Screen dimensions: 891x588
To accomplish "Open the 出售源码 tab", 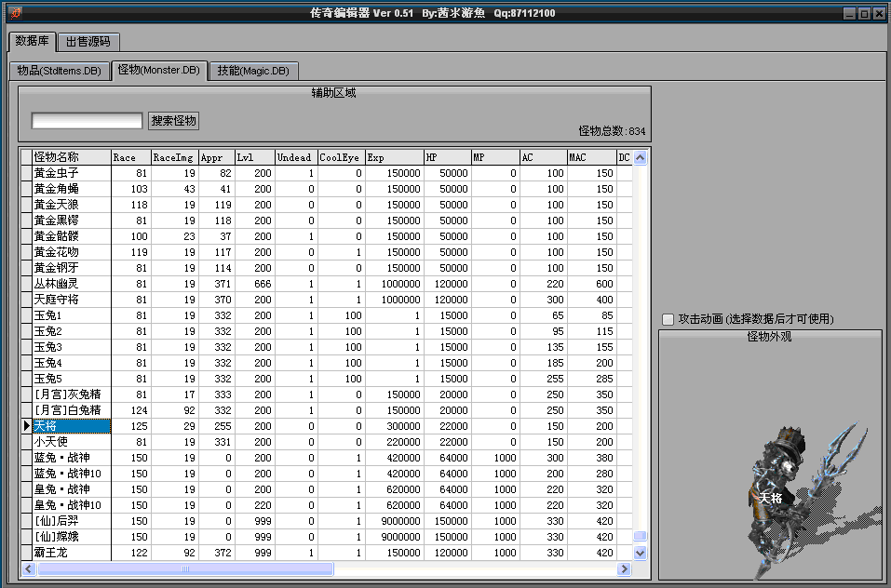I will tap(88, 42).
